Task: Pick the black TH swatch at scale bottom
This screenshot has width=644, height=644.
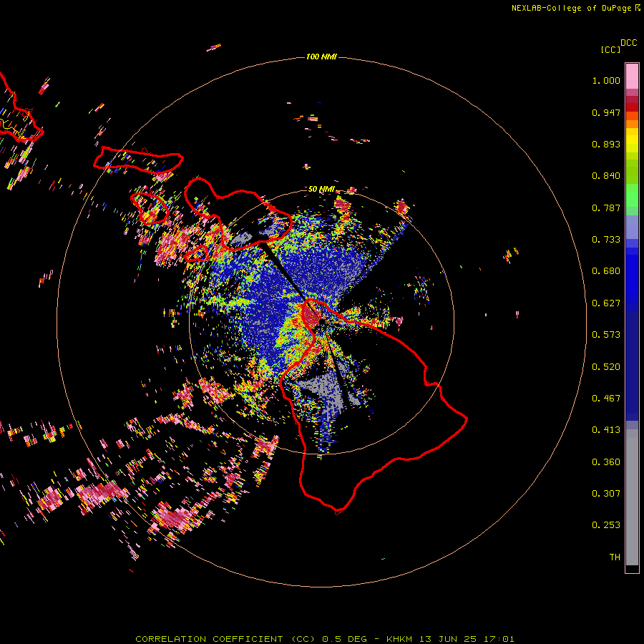Action: point(632,568)
